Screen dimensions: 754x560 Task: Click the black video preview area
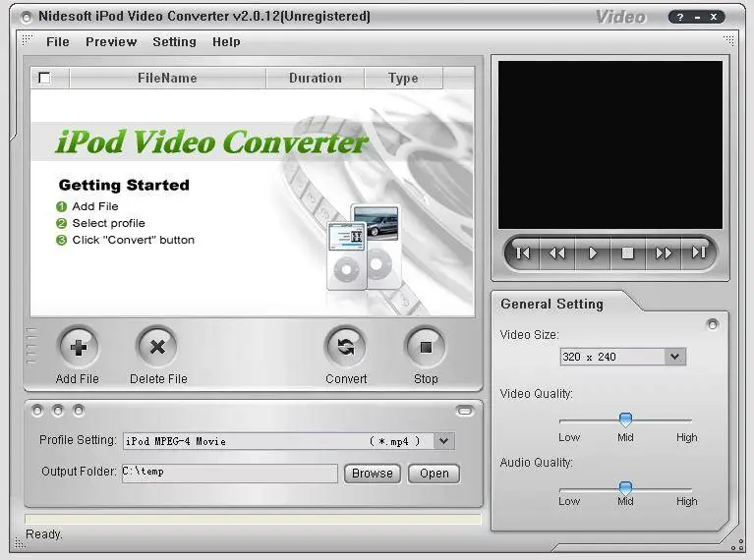609,144
